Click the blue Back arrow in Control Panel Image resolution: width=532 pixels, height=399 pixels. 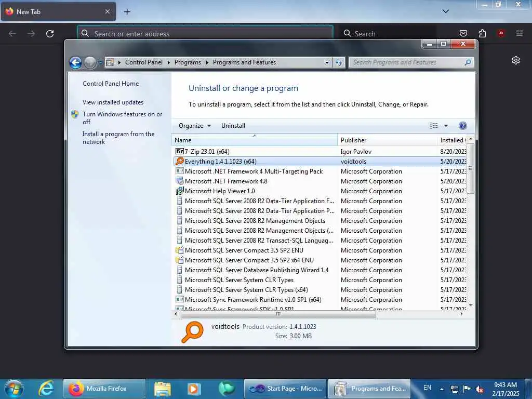(76, 63)
